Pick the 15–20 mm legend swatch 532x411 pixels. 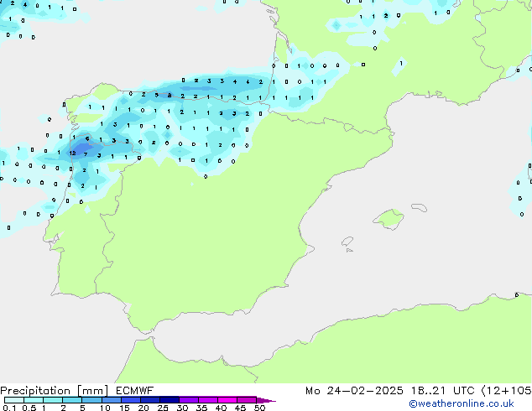[x=131, y=400]
